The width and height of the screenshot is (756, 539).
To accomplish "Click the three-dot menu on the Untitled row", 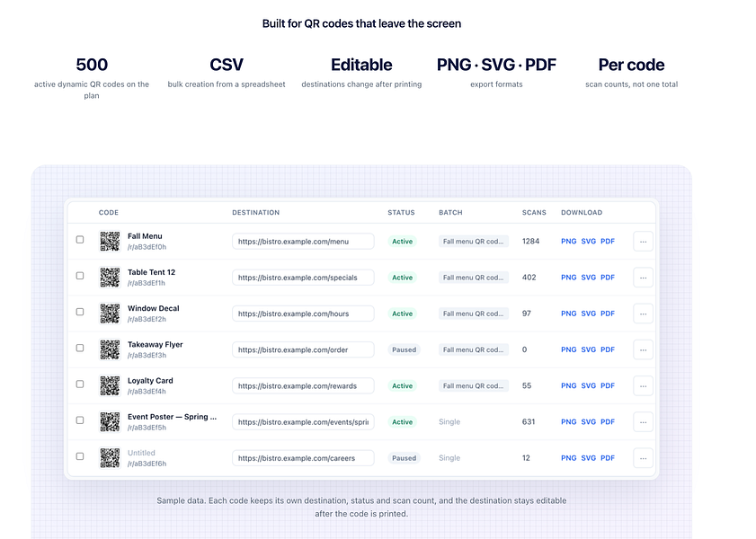I will tap(643, 458).
